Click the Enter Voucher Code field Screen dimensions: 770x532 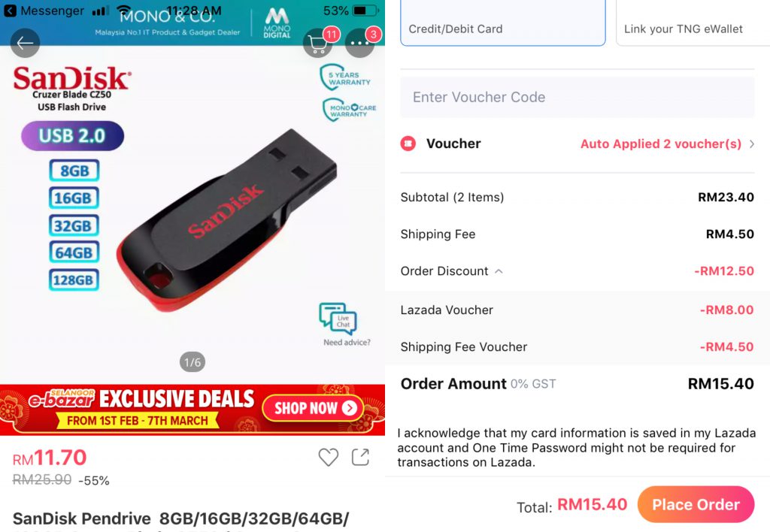coord(577,97)
